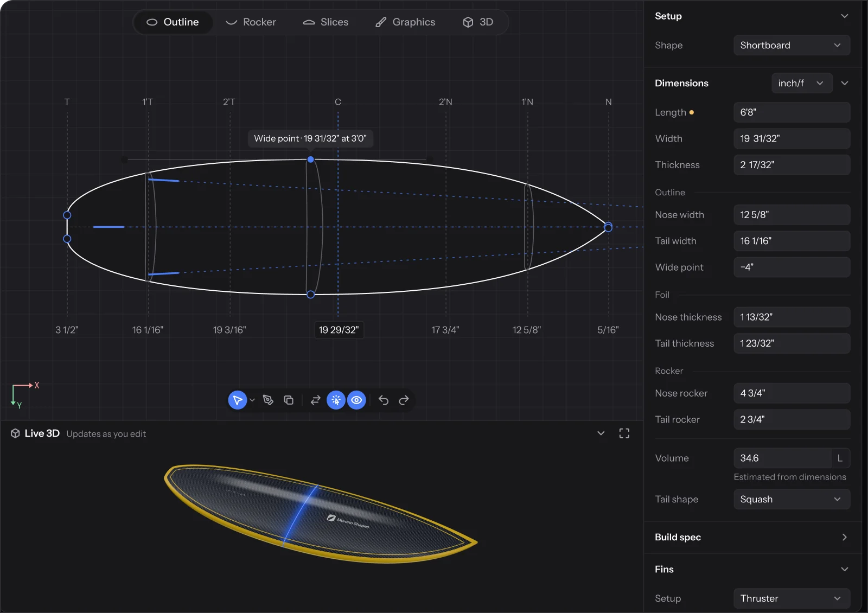The width and height of the screenshot is (868, 613).
Task: Collapse the Dimensions section
Action: 844,83
